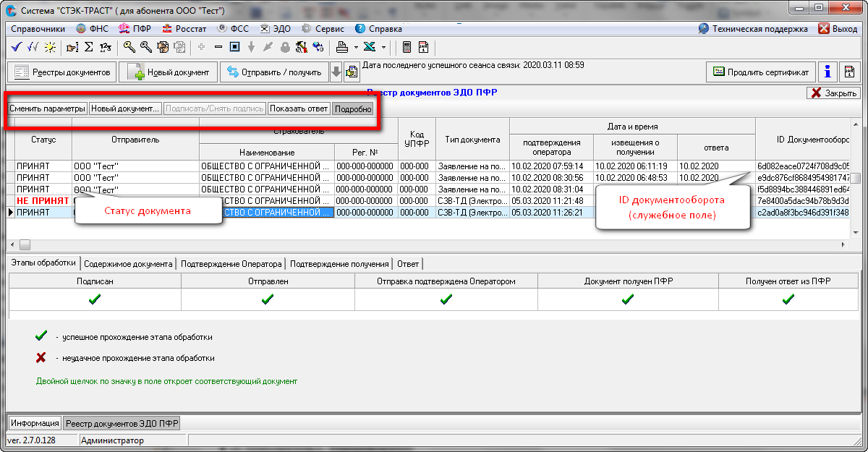Screen dimensions: 868x452
Task: Click the large Новый документ button
Action: coord(168,72)
